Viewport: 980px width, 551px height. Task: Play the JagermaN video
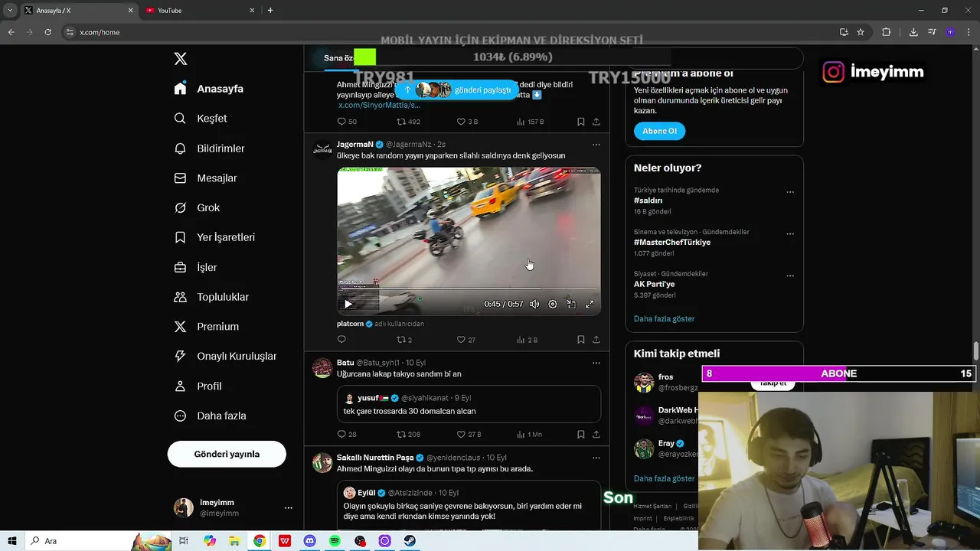coord(348,304)
